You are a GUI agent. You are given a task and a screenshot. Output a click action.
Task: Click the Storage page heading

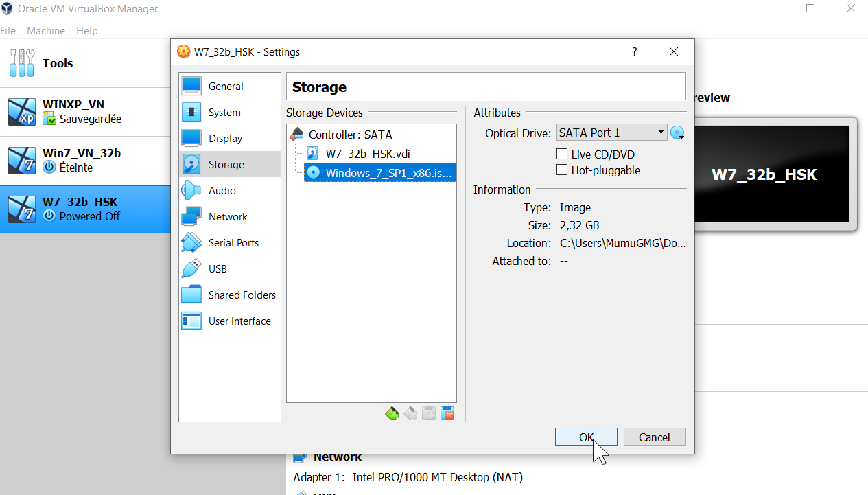[x=319, y=87]
